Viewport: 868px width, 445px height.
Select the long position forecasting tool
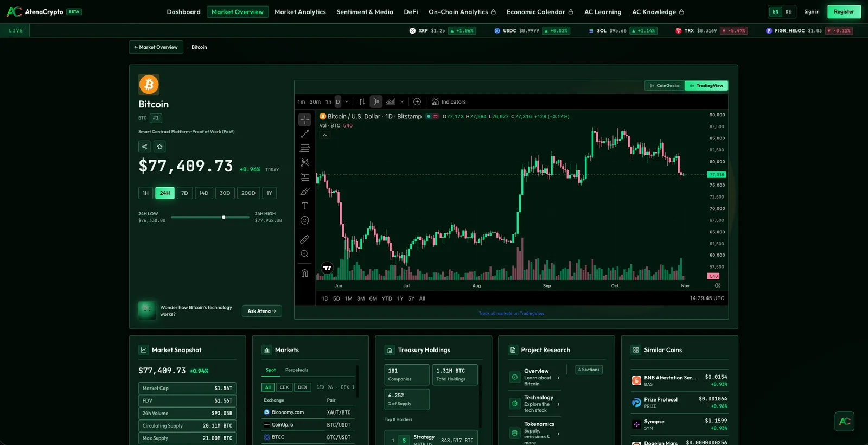[x=305, y=177]
